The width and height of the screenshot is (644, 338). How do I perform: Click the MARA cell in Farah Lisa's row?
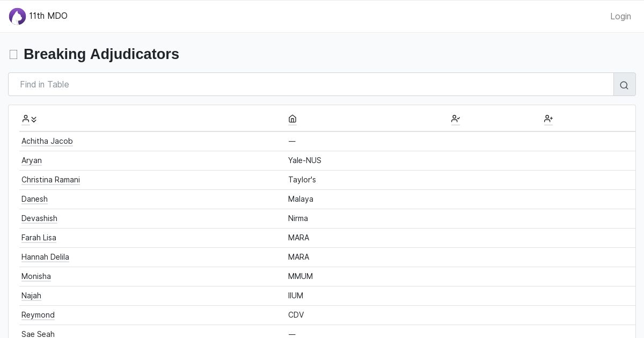pos(298,238)
